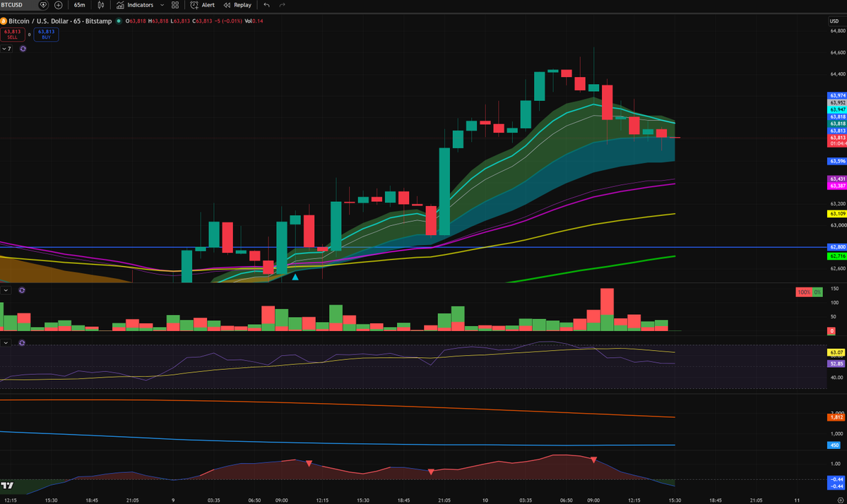Screen dimensions: 847x504
Task: Click the blue 63,596 price label
Action: coord(837,161)
